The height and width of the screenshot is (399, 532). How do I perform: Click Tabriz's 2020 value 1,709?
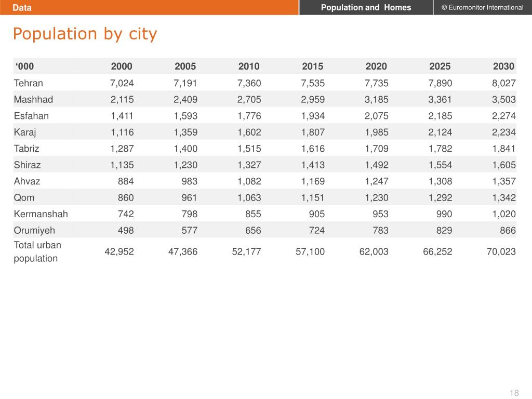(377, 149)
